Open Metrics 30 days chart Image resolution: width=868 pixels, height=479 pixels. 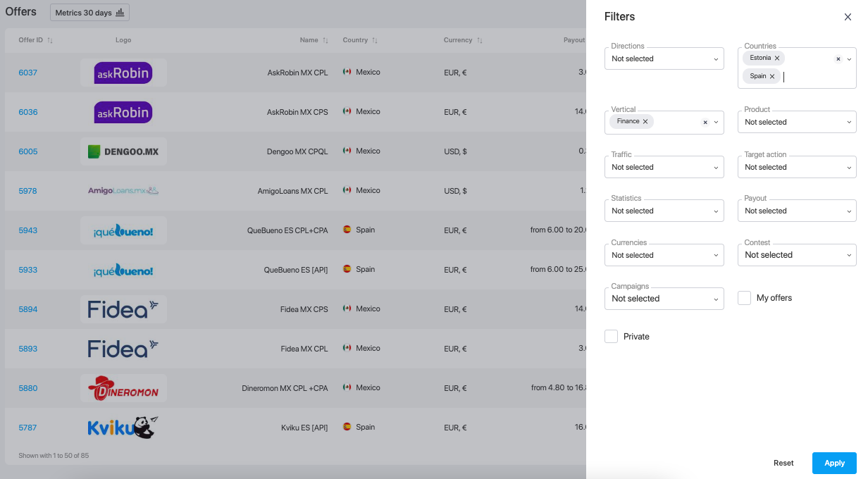89,13
